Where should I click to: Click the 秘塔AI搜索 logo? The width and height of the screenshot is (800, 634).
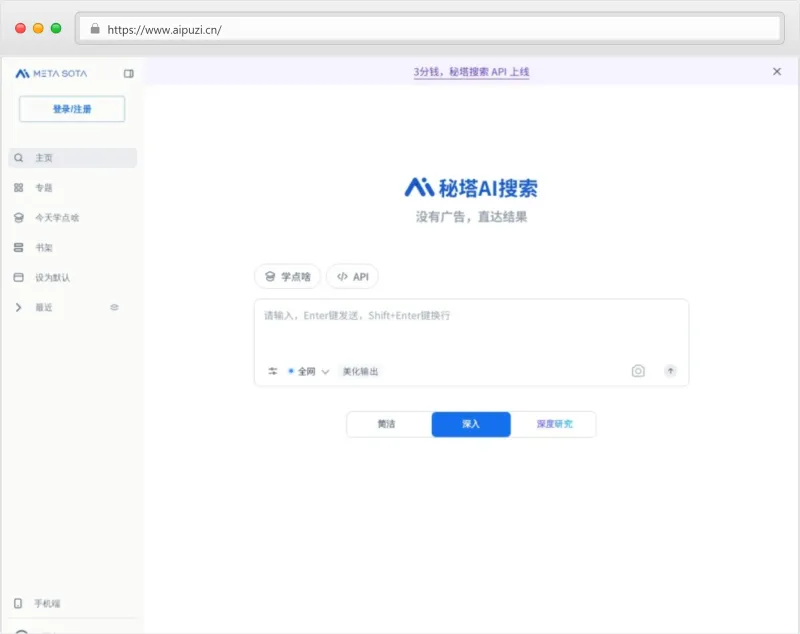(x=471, y=188)
